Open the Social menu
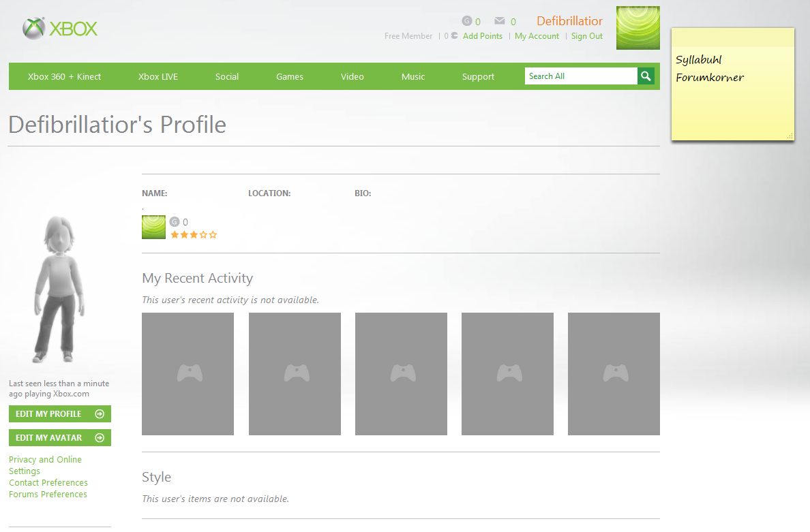The image size is (810, 532). [x=227, y=76]
